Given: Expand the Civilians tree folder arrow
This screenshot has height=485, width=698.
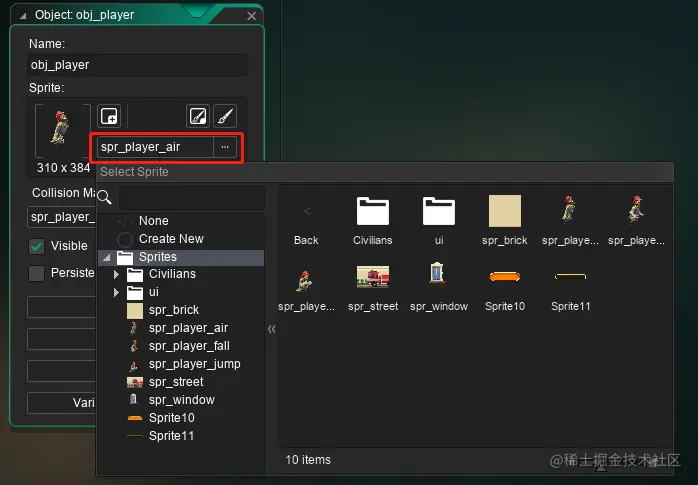Looking at the screenshot, I should pos(116,275).
